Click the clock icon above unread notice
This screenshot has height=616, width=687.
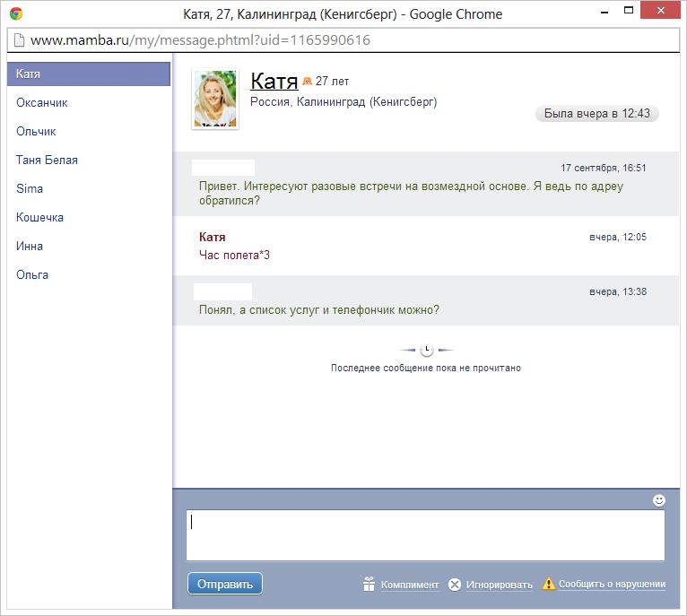[426, 350]
